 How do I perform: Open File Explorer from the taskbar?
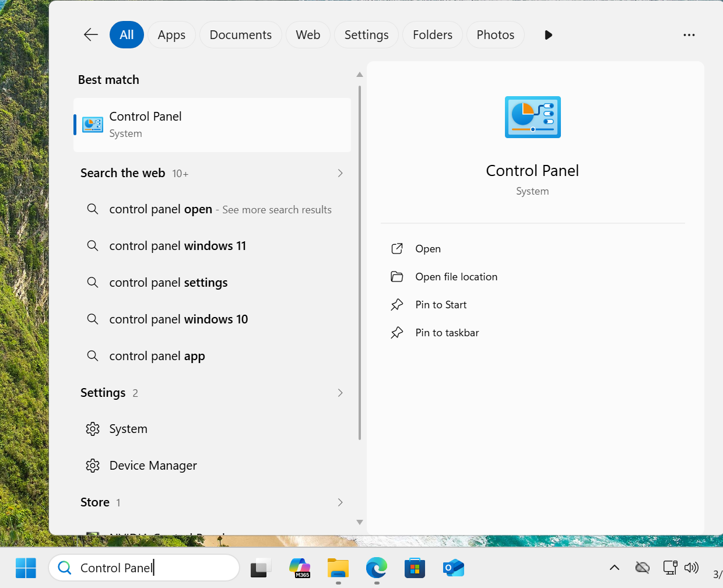click(338, 568)
